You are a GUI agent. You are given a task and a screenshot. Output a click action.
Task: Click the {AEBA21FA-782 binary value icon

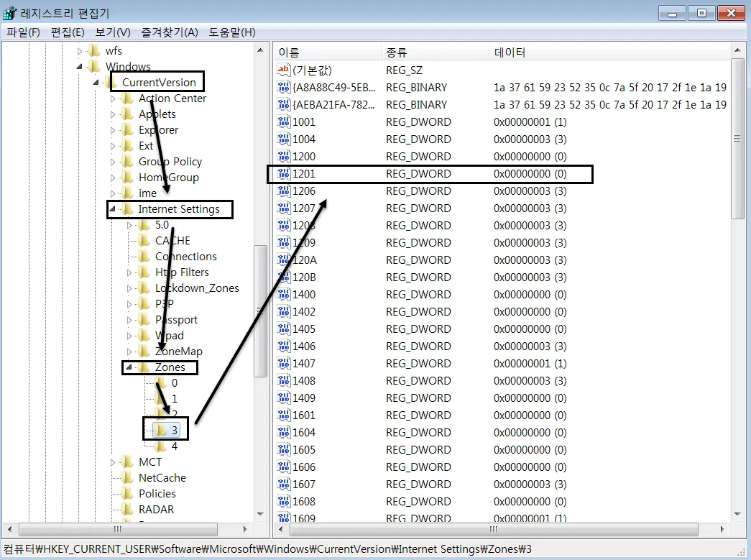[x=284, y=104]
